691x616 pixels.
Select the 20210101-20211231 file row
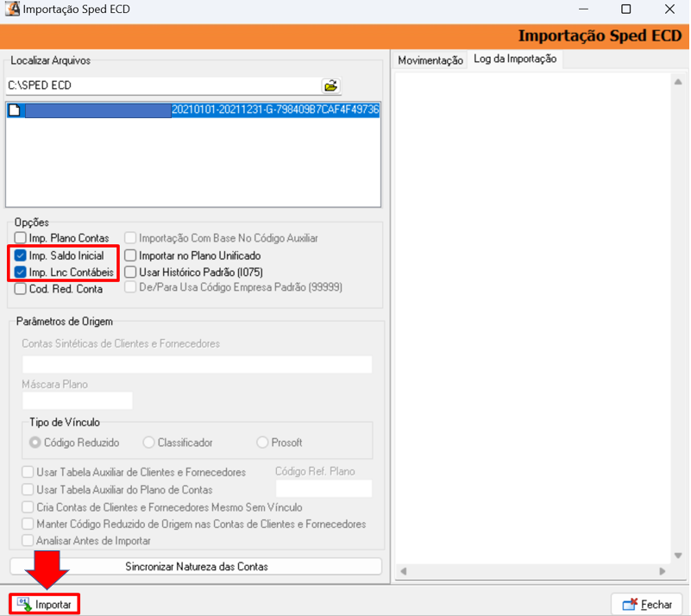pyautogui.click(x=193, y=110)
